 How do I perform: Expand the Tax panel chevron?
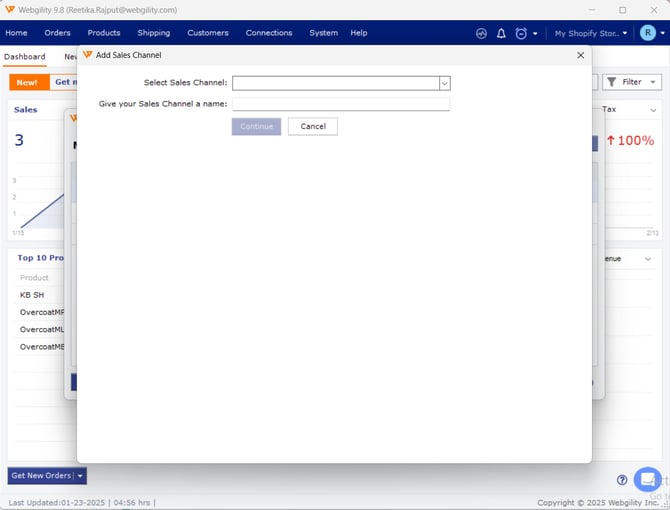653,110
